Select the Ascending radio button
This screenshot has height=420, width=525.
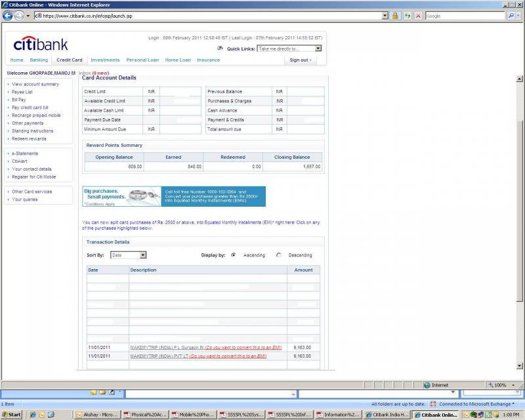coord(234,255)
